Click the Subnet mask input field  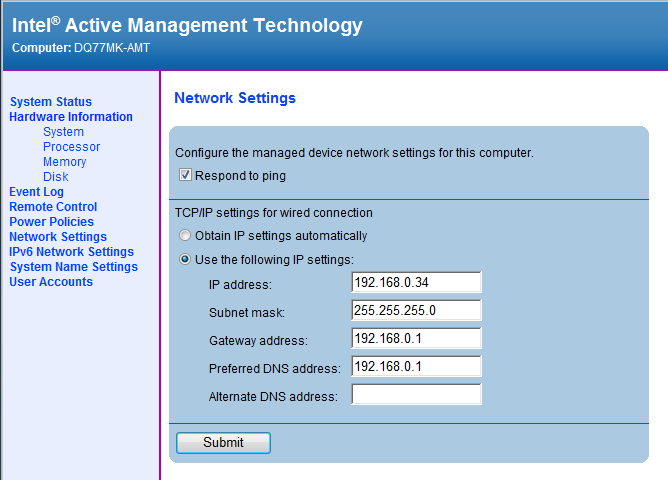[x=417, y=311]
